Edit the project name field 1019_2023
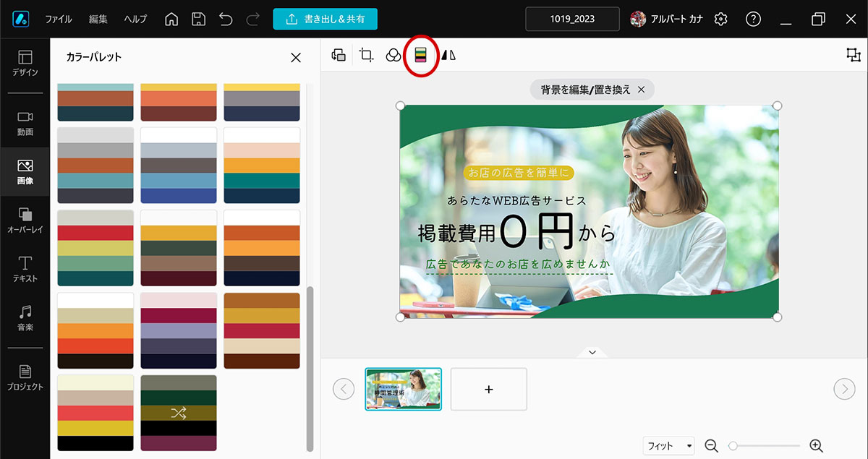 click(x=572, y=19)
